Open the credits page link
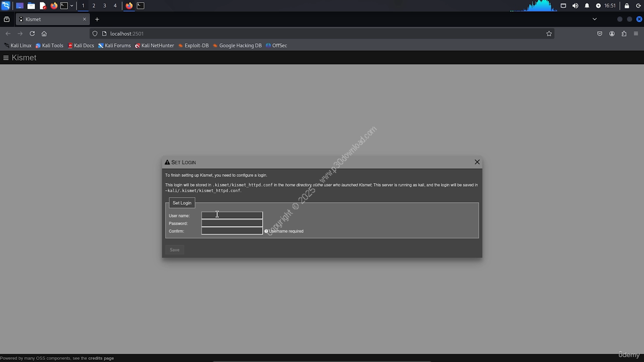This screenshot has height=362, width=644. (x=101, y=358)
